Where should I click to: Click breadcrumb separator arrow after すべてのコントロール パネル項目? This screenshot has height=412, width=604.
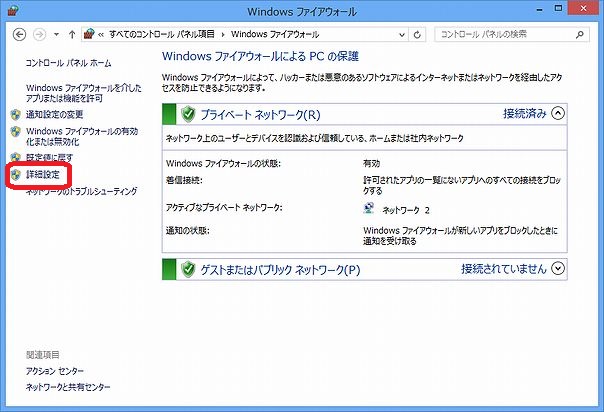point(223,35)
